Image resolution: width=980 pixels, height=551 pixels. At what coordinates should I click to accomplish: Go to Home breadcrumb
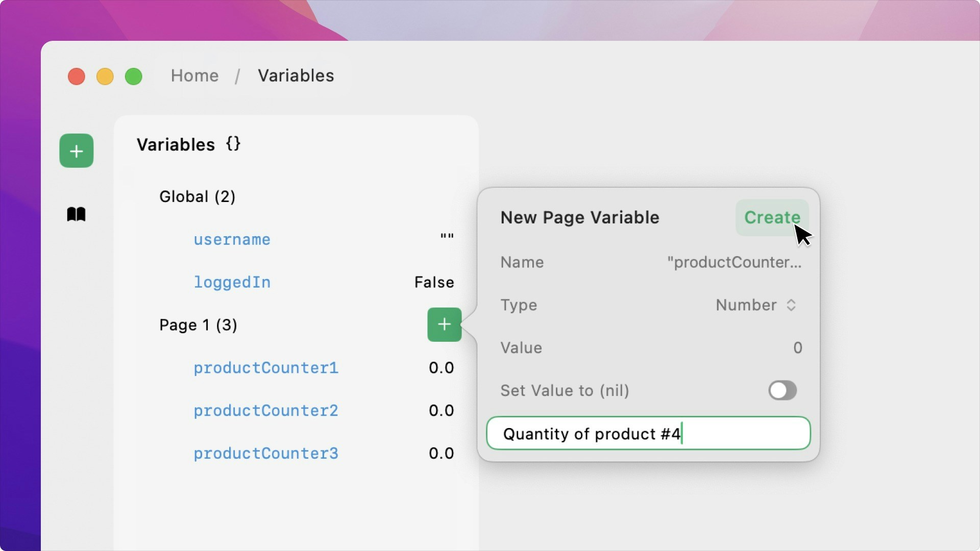[194, 76]
